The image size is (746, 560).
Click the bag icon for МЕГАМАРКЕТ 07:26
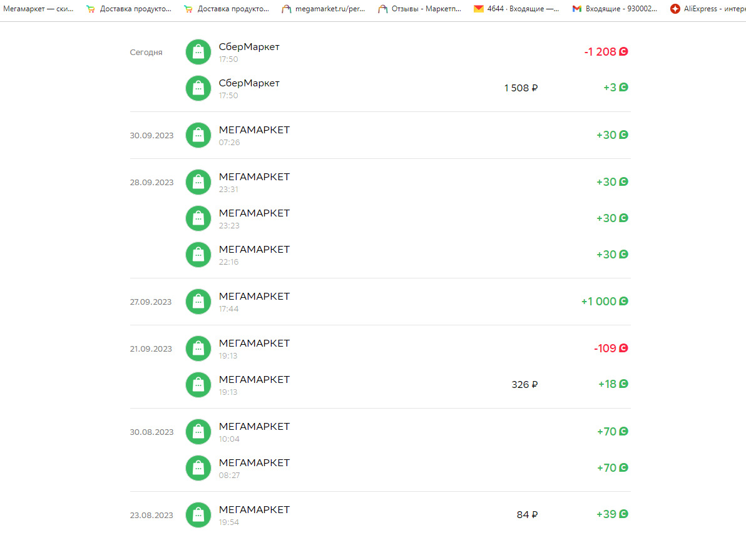pos(198,135)
